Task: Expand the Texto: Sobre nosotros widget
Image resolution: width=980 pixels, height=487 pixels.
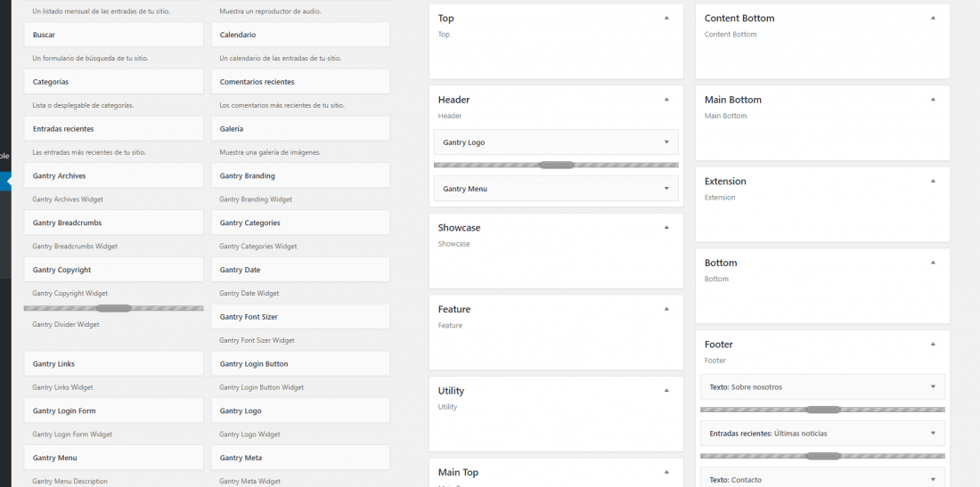Action: [x=933, y=387]
